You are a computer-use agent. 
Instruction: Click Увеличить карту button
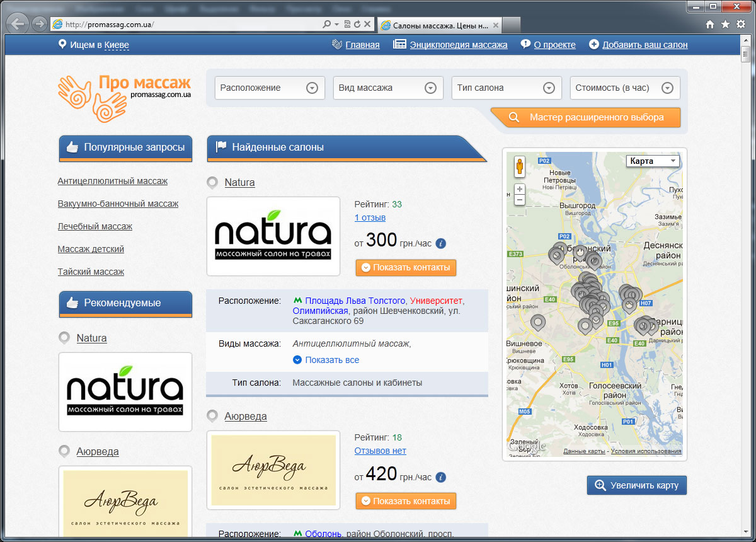(x=636, y=485)
